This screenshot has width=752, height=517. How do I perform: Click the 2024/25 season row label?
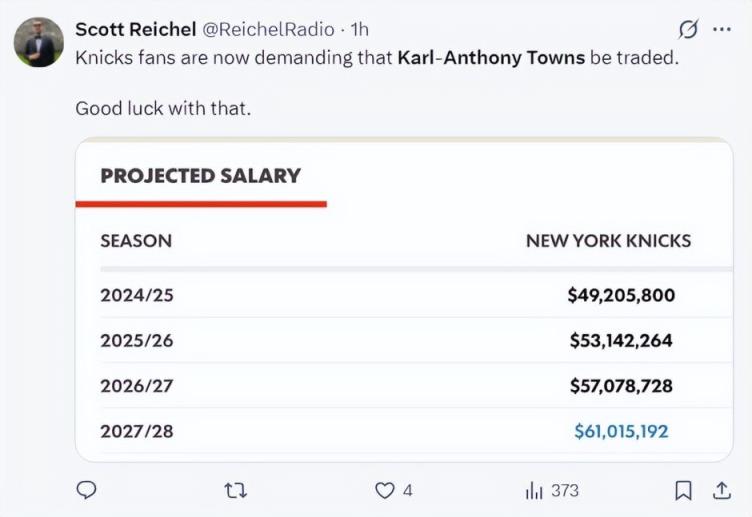(137, 295)
